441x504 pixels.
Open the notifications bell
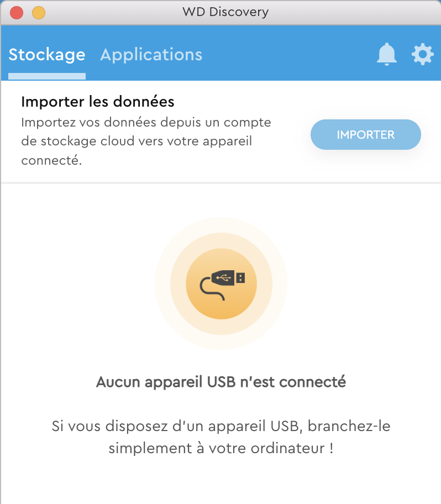click(387, 55)
